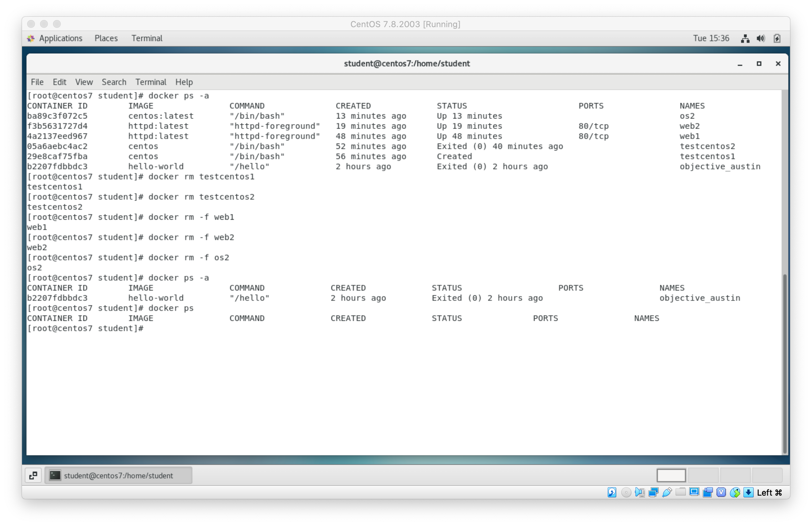The image size is (812, 526).
Task: Click the GNOME volume speaker icon
Action: (761, 38)
